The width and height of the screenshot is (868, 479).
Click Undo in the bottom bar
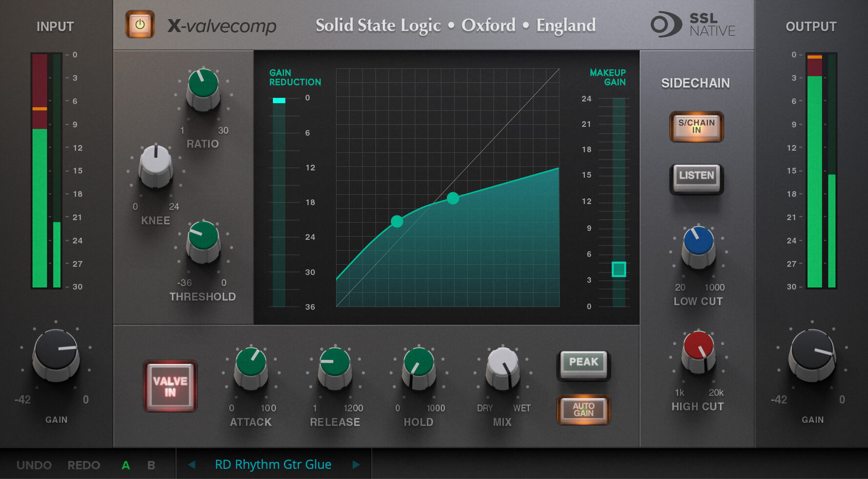[x=34, y=465]
